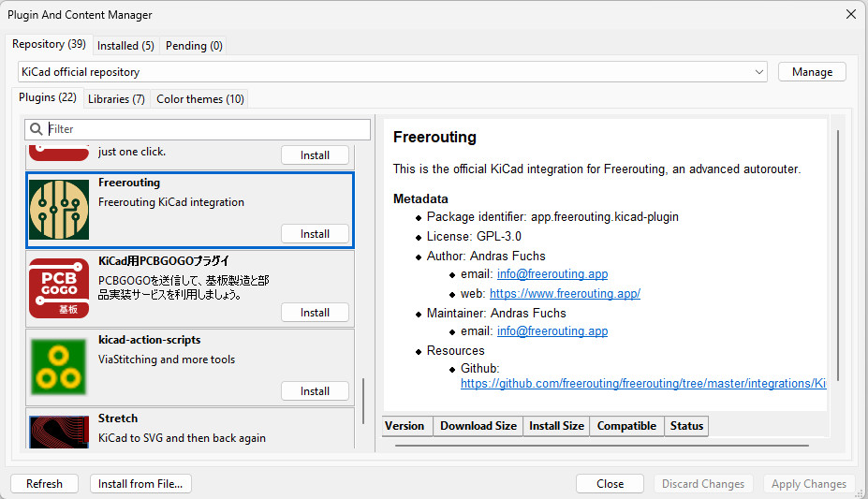The width and height of the screenshot is (868, 499).
Task: Open the maintainer email info@freerouting.app link
Action: pos(552,330)
